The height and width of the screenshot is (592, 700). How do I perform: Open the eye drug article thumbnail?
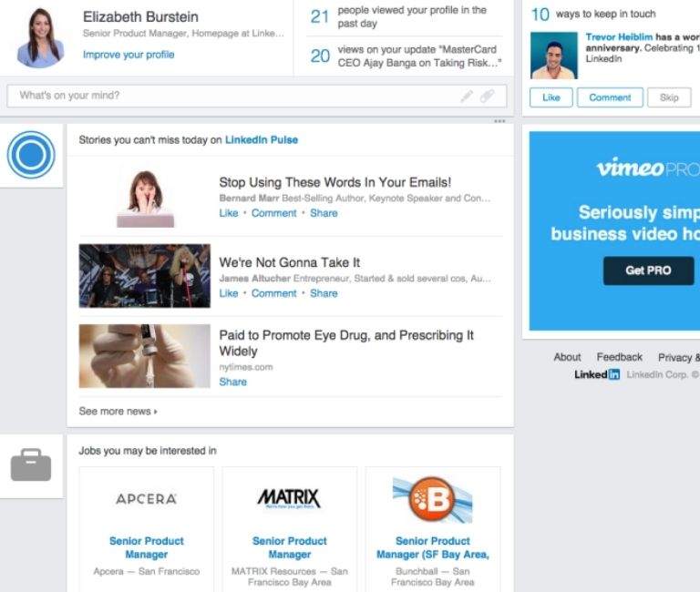tap(144, 356)
